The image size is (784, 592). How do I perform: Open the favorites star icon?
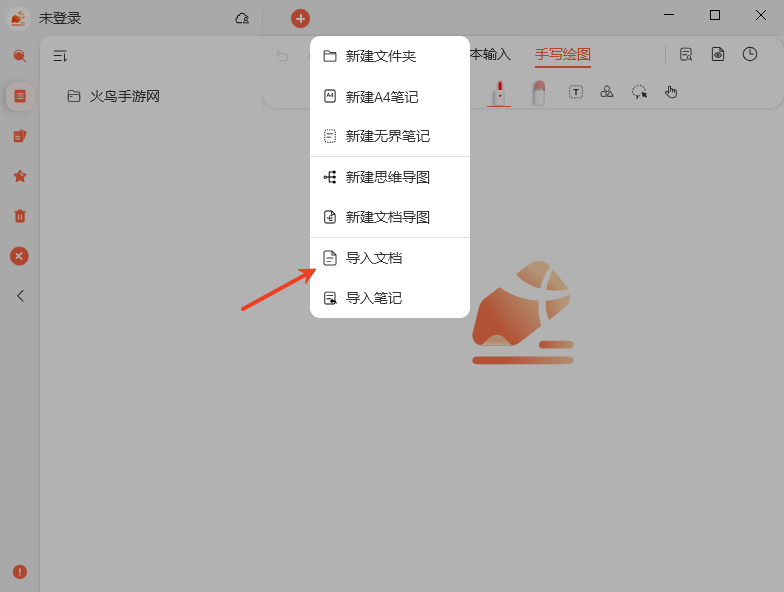tap(20, 176)
